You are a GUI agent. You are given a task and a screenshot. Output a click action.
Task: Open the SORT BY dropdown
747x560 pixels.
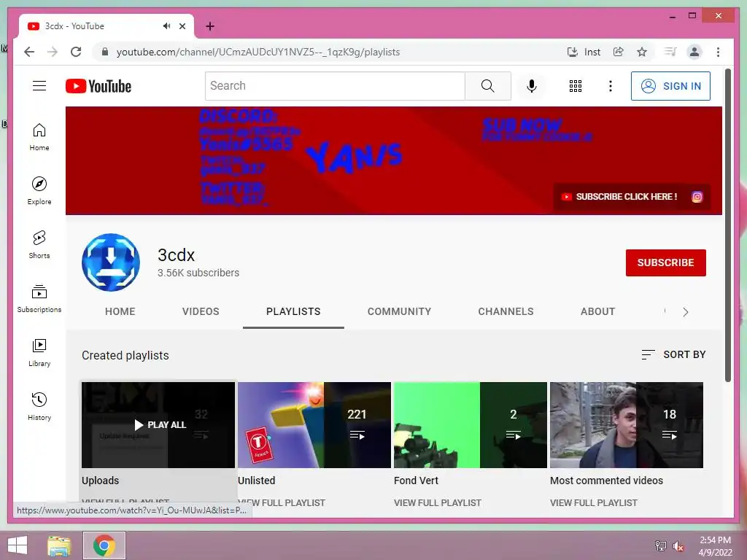[x=673, y=354]
